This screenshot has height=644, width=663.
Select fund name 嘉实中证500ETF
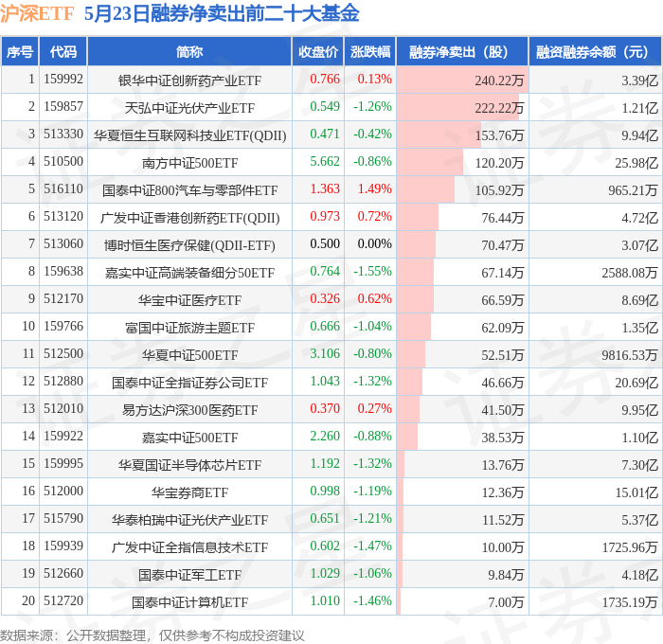[x=189, y=438]
